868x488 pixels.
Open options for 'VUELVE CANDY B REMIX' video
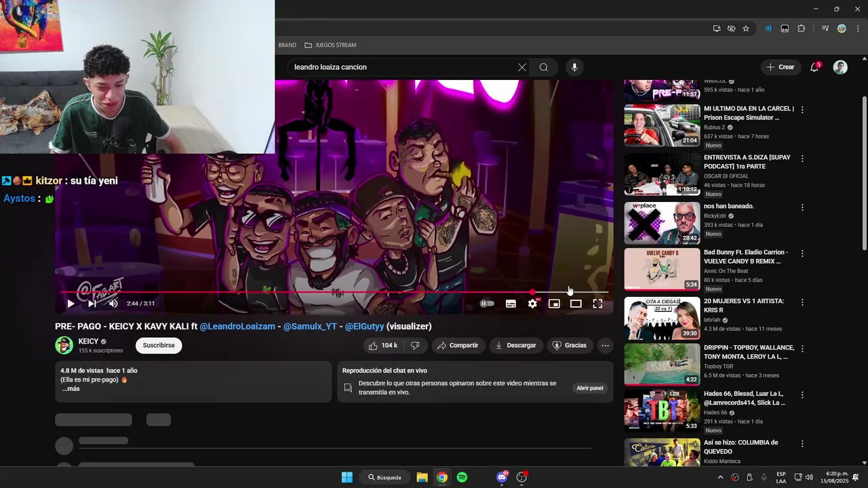(802, 253)
